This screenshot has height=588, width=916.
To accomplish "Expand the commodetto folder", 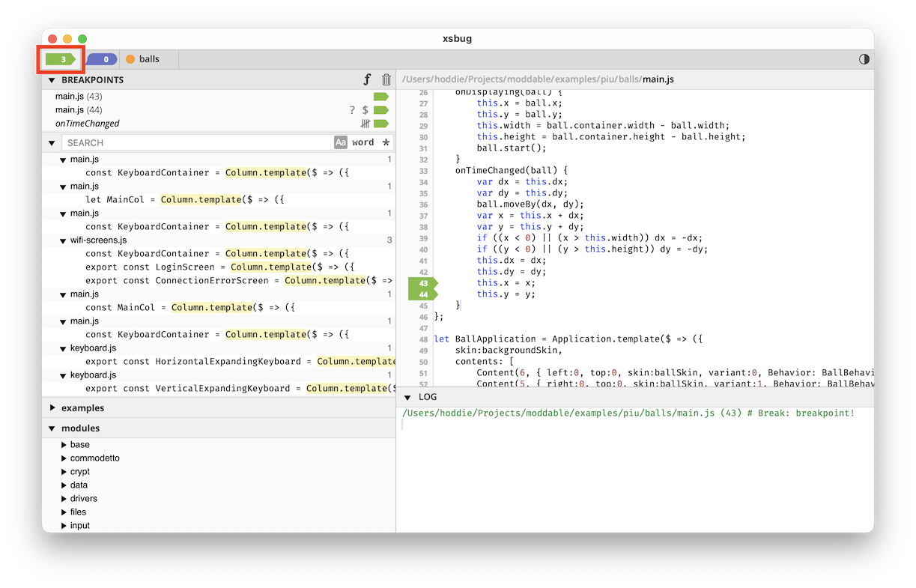I will pyautogui.click(x=64, y=458).
